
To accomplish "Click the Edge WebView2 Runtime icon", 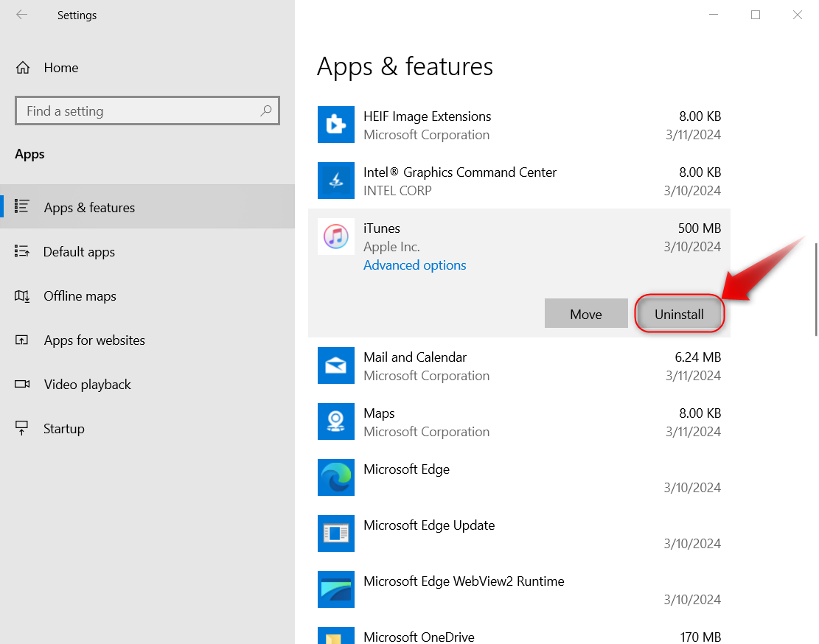I will [x=336, y=589].
